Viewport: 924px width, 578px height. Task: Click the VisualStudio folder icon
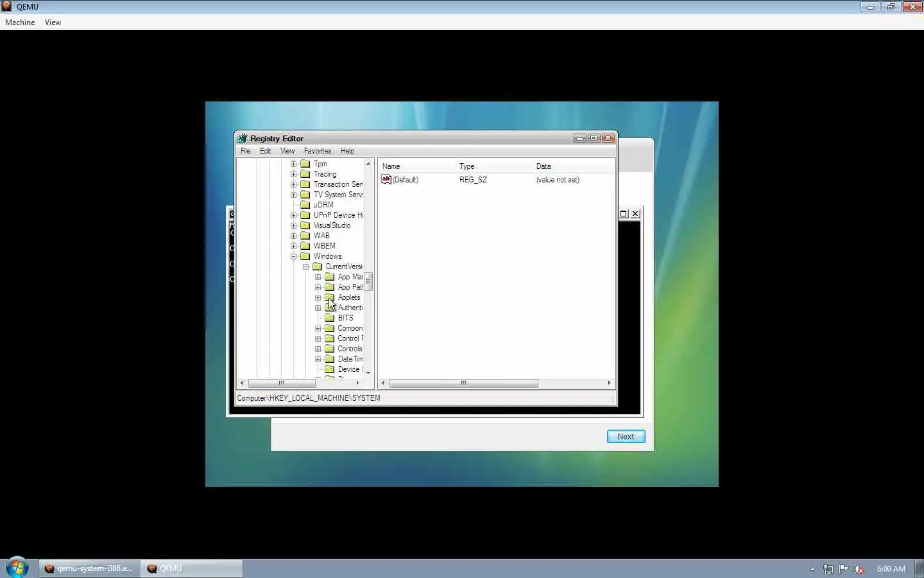tap(305, 225)
